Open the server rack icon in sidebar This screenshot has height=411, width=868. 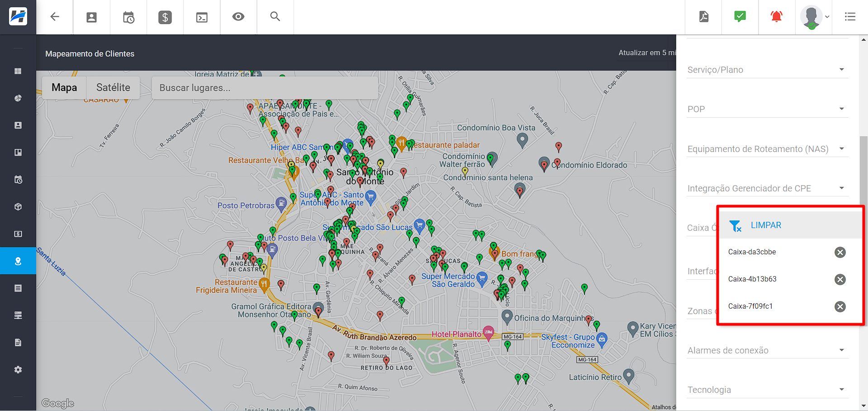18,315
